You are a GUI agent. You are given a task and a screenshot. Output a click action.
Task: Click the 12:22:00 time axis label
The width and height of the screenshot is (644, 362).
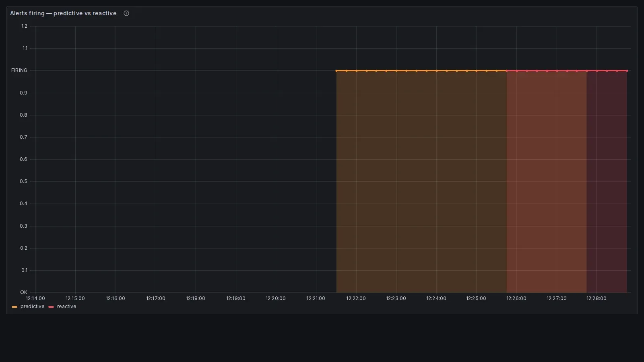point(356,298)
